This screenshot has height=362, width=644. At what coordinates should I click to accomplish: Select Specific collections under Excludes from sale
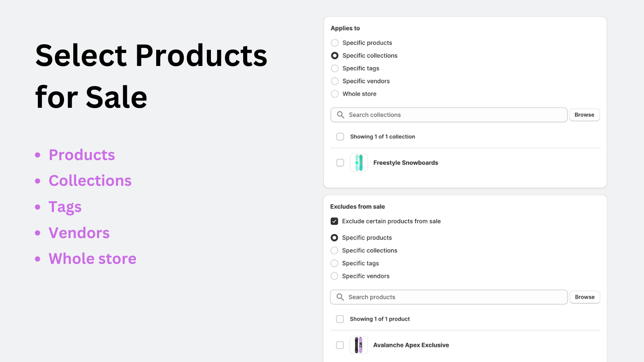click(x=334, y=251)
